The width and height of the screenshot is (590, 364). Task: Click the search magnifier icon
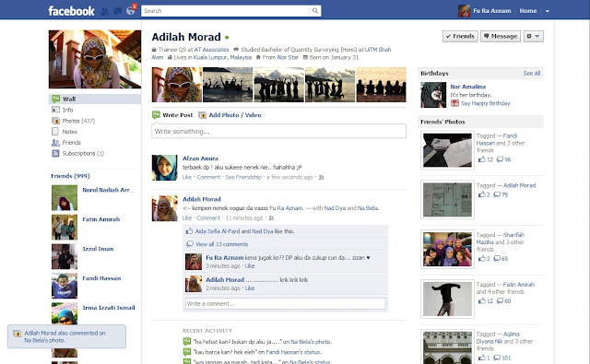point(315,11)
